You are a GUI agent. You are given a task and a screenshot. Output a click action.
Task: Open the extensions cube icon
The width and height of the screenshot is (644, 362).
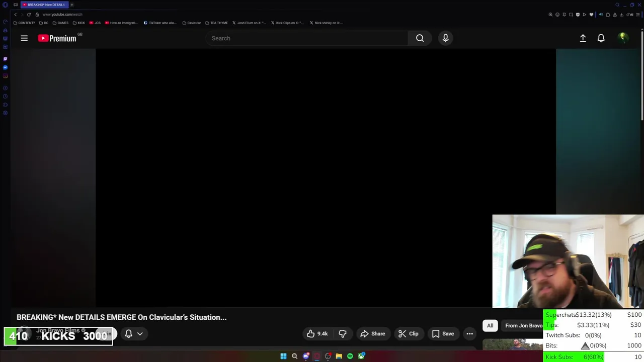point(608,15)
